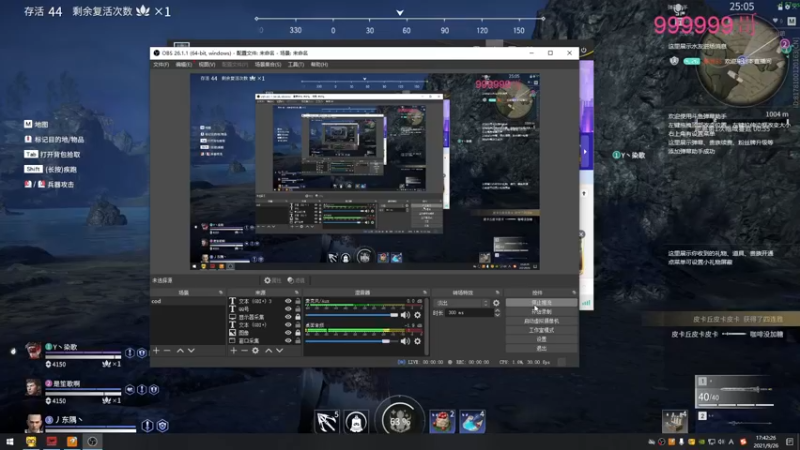This screenshot has width=800, height=450.
Task: Open the yellow app icon on the taskbar
Action: pyautogui.click(x=31, y=441)
